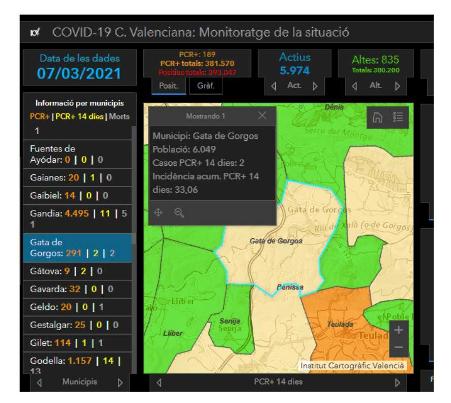The height and width of the screenshot is (403, 451).
Task: Click the right arrow beside Alt.
Action: pos(397,86)
